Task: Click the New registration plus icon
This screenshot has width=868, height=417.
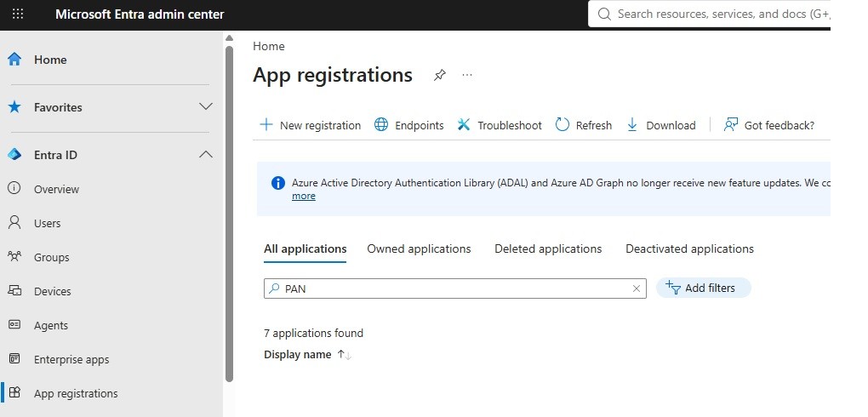Action: point(266,124)
